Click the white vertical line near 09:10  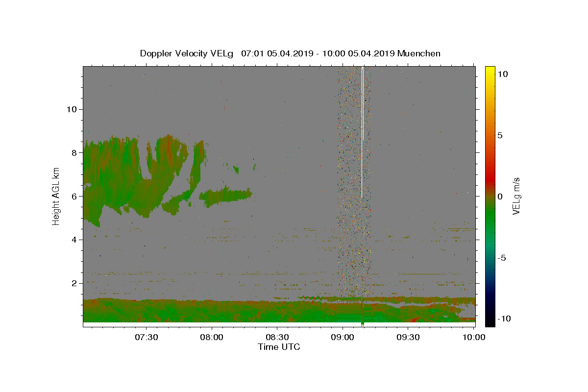click(362, 132)
